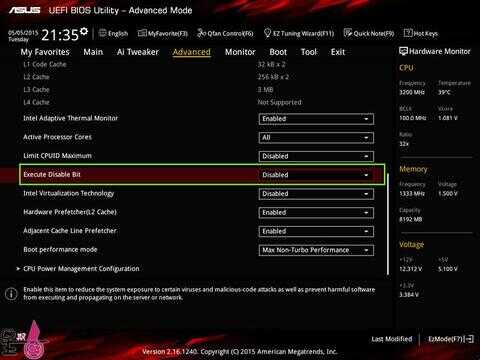The width and height of the screenshot is (480, 360).
Task: Click the 21:35 clock time
Action: click(x=60, y=35)
